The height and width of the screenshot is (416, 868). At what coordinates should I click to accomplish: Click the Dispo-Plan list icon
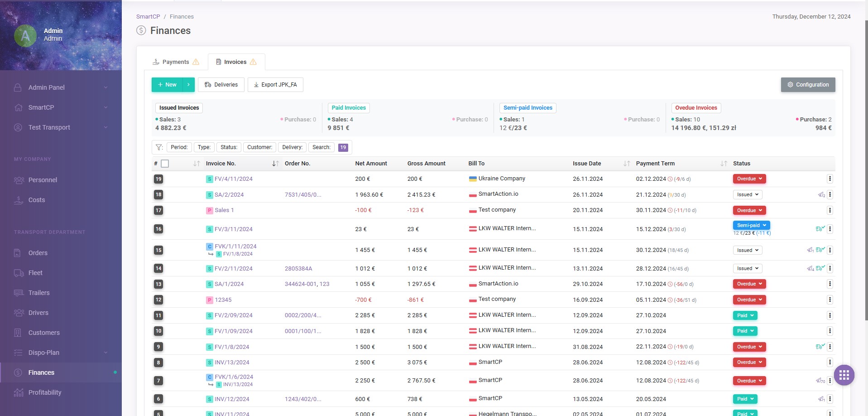(x=18, y=353)
